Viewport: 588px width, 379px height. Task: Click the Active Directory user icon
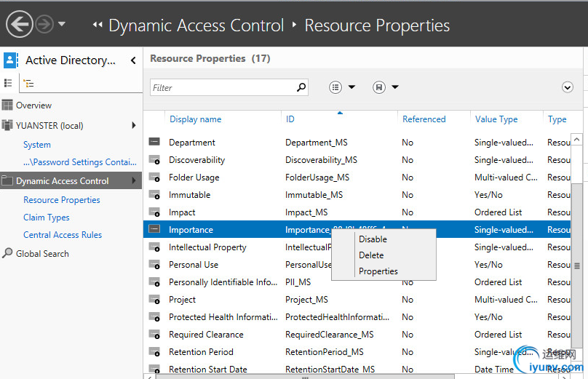pos(10,60)
